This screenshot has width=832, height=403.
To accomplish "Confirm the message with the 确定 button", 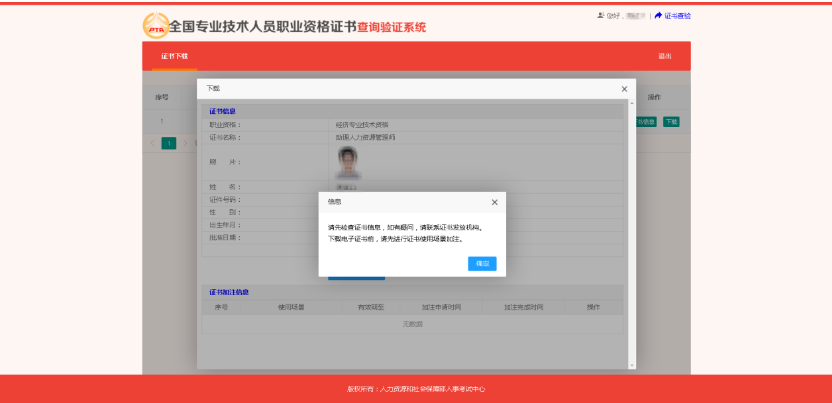I will tap(482, 264).
